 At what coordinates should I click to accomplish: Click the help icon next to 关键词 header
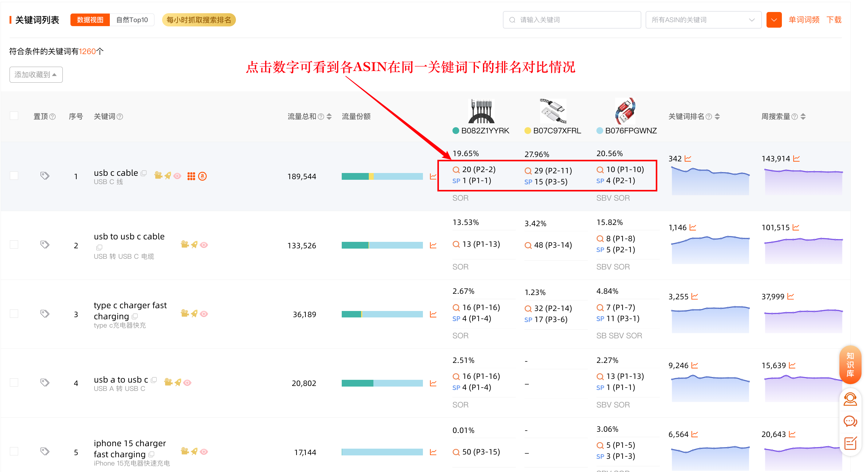click(120, 117)
